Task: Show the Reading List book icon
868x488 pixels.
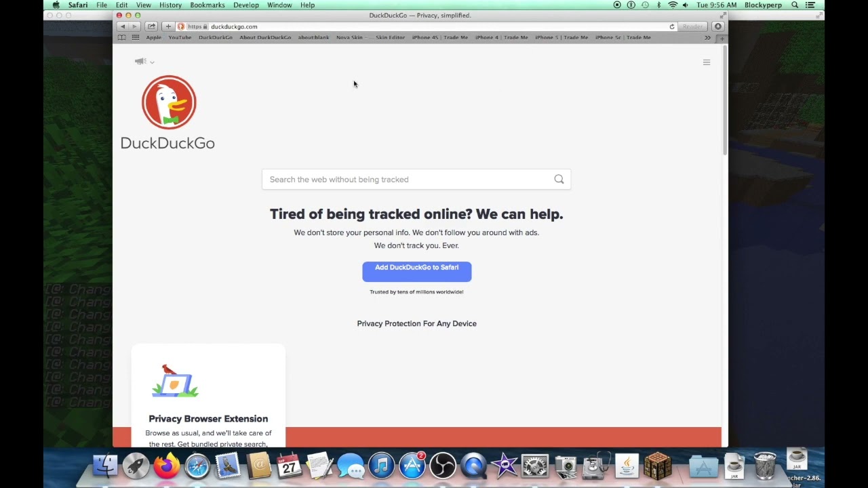Action: pyautogui.click(x=122, y=37)
